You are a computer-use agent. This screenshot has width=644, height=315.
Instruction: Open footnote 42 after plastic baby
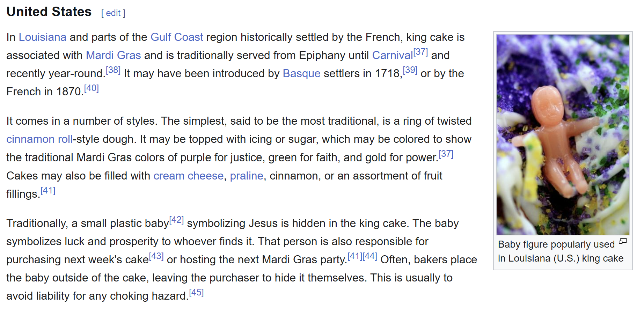pyautogui.click(x=176, y=220)
